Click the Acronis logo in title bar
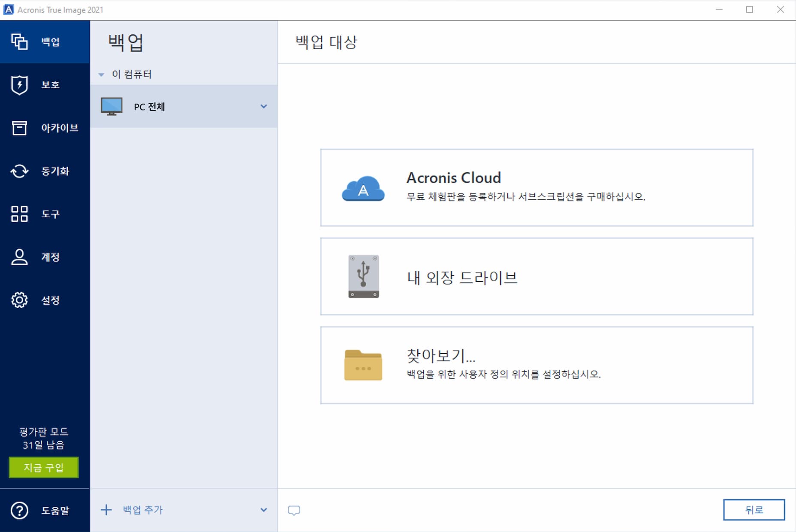Image resolution: width=796 pixels, height=532 pixels. (9, 9)
